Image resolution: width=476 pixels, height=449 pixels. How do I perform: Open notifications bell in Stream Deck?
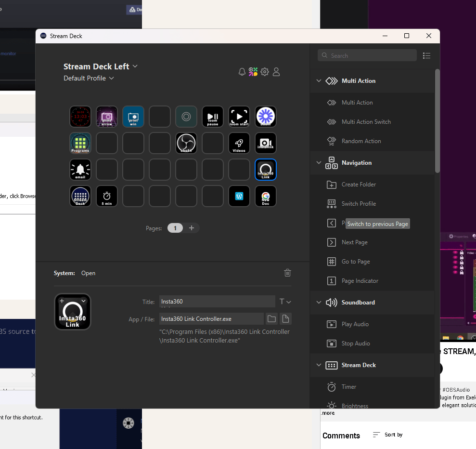(x=242, y=72)
